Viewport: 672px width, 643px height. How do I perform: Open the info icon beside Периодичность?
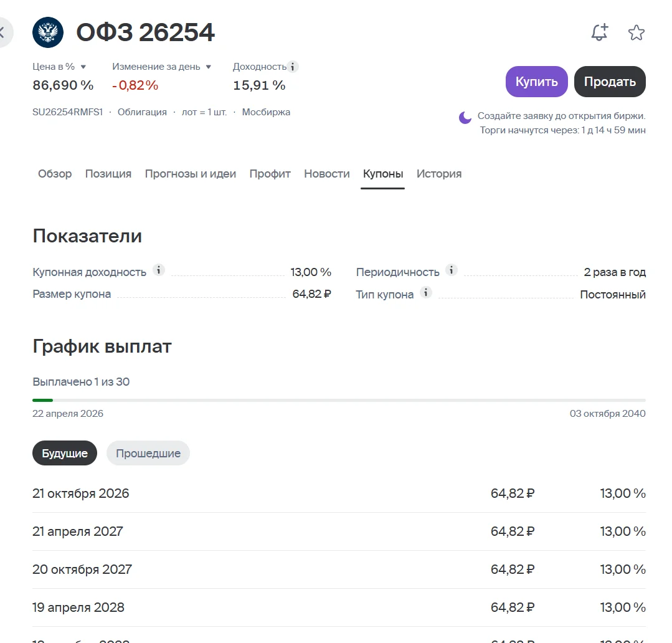pyautogui.click(x=452, y=270)
